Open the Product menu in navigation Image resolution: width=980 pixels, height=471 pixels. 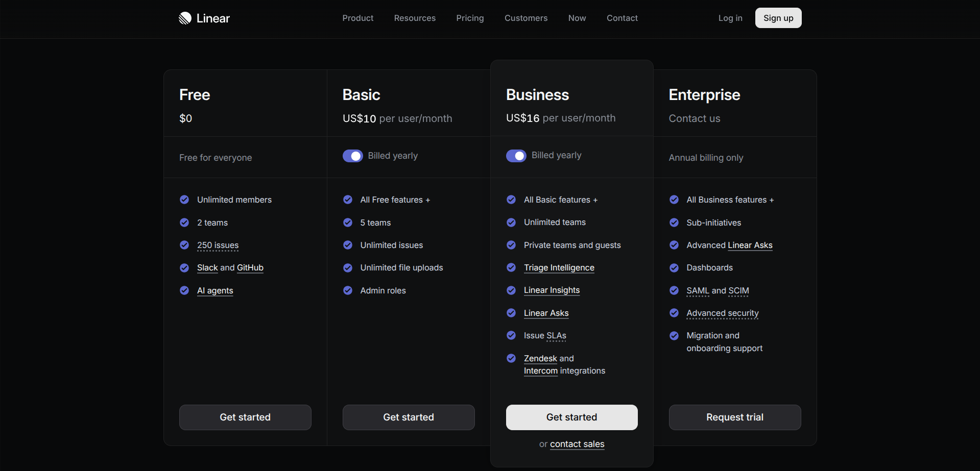click(357, 18)
